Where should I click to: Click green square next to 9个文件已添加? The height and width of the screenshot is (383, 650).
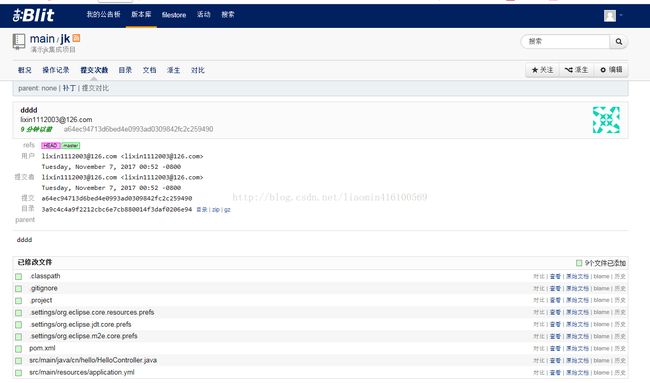pyautogui.click(x=579, y=263)
